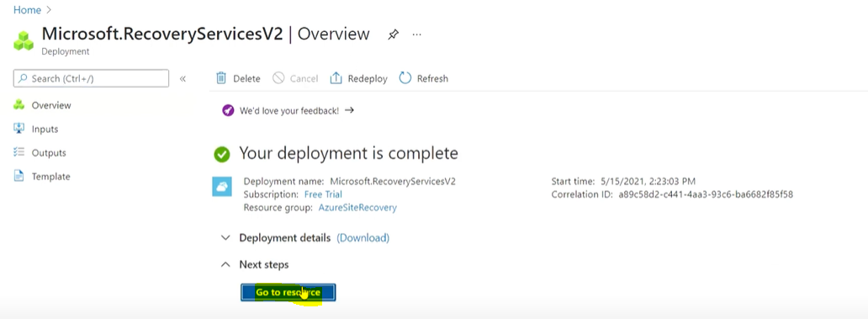Click the Refresh circular arrow icon
The image size is (868, 319).
point(405,78)
